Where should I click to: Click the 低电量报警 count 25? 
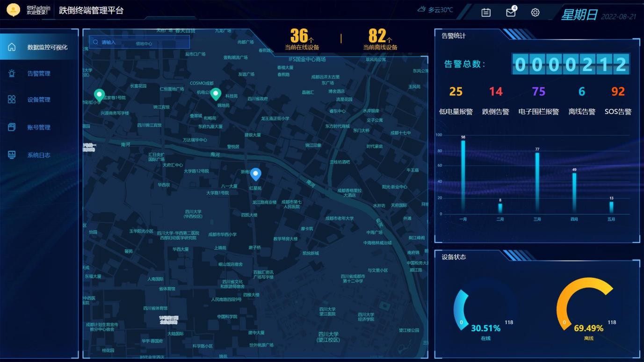456,92
